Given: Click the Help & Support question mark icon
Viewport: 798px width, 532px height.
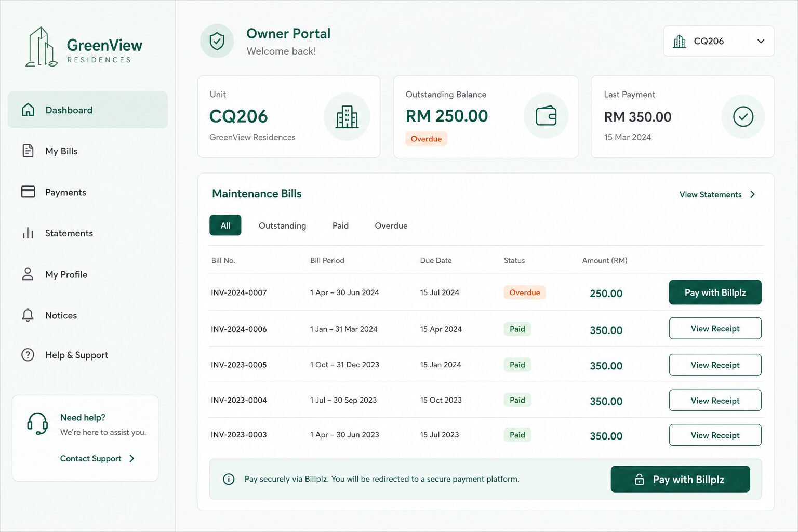Looking at the screenshot, I should [x=28, y=355].
